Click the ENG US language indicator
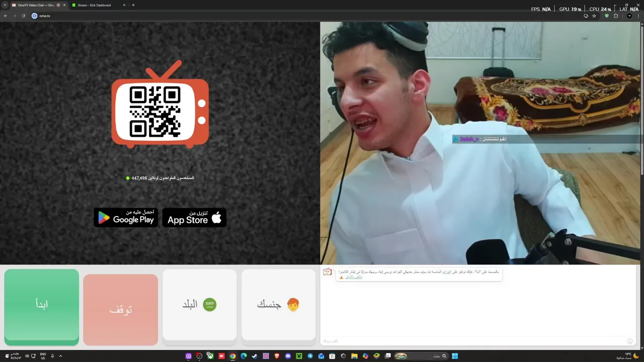Screen dimensions: 644x362 43,356
